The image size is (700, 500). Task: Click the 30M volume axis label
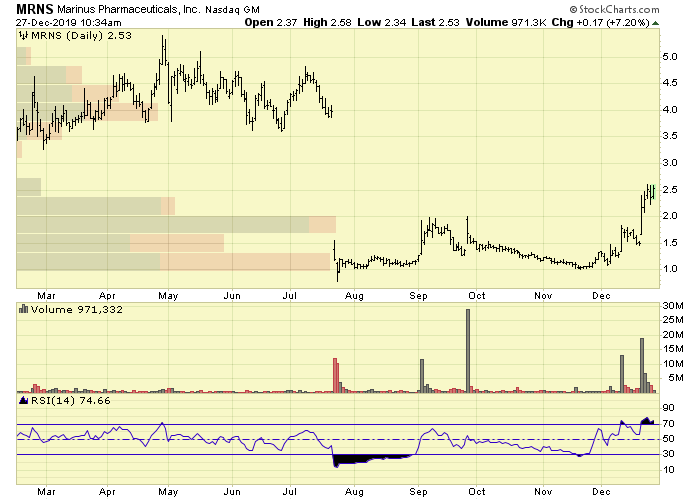click(673, 306)
